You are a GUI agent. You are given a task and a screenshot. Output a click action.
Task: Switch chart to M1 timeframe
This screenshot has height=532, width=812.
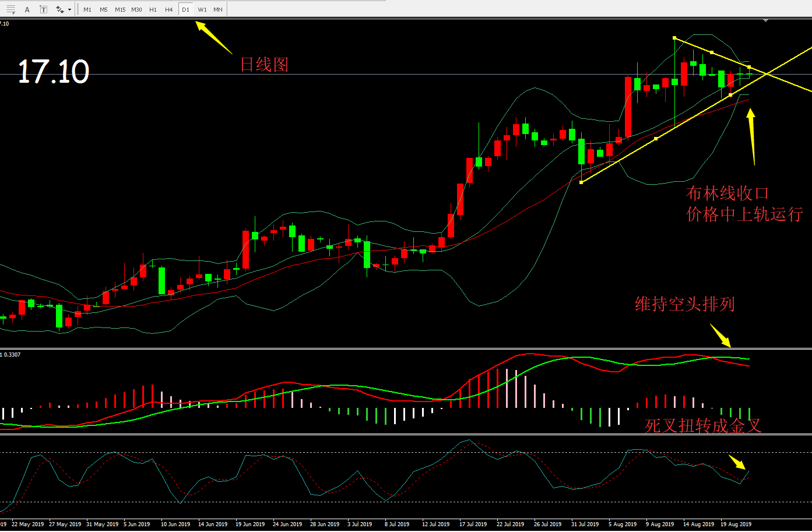click(x=87, y=9)
